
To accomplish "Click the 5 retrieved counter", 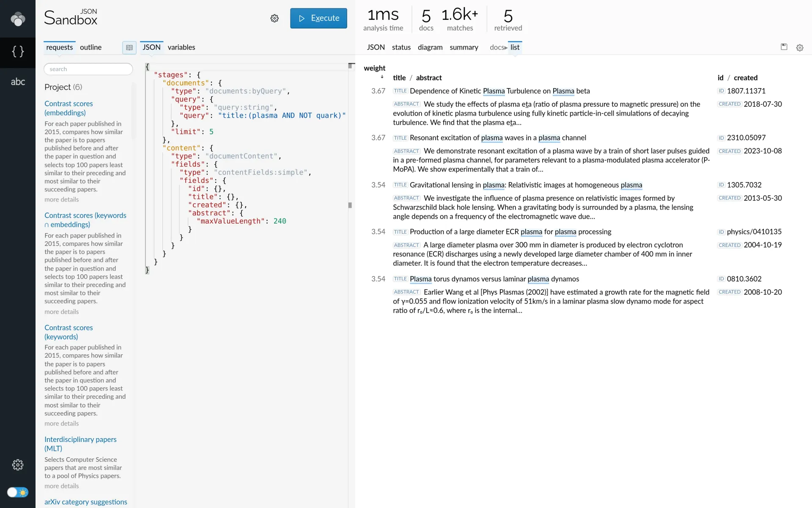I will (x=508, y=19).
